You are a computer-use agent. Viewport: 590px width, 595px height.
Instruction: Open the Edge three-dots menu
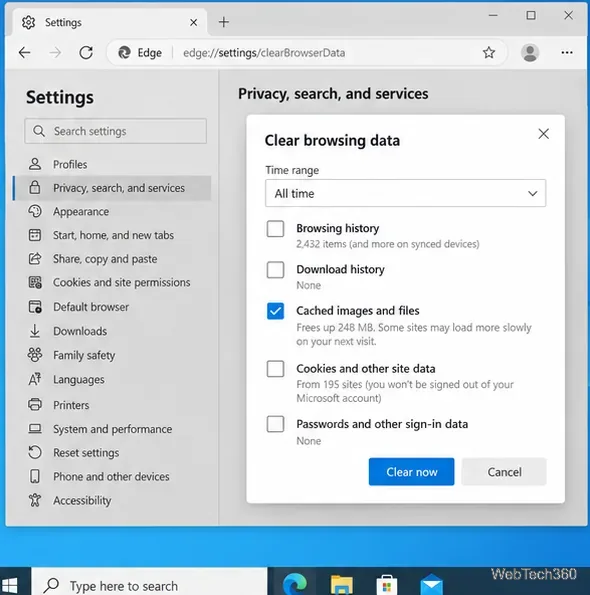[x=567, y=52]
